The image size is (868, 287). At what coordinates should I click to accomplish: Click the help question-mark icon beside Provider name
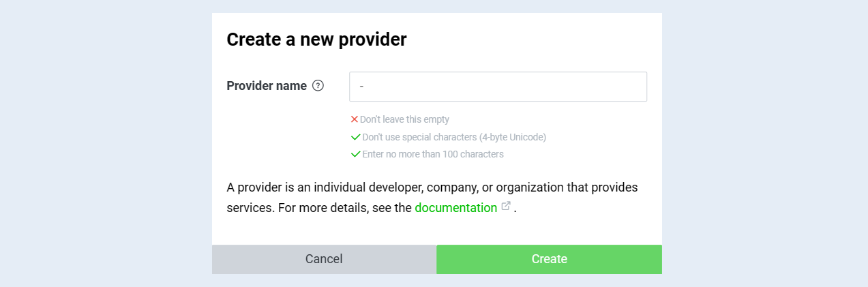point(318,86)
